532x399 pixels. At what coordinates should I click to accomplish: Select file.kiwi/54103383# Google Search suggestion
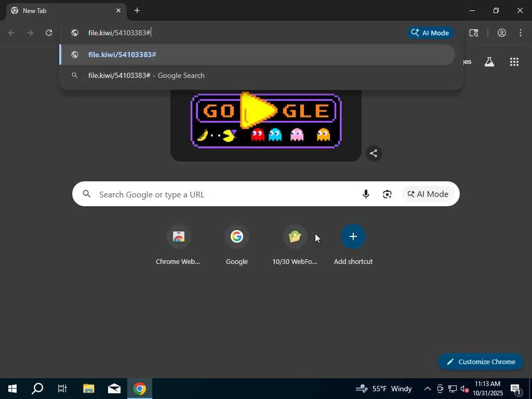click(x=257, y=75)
